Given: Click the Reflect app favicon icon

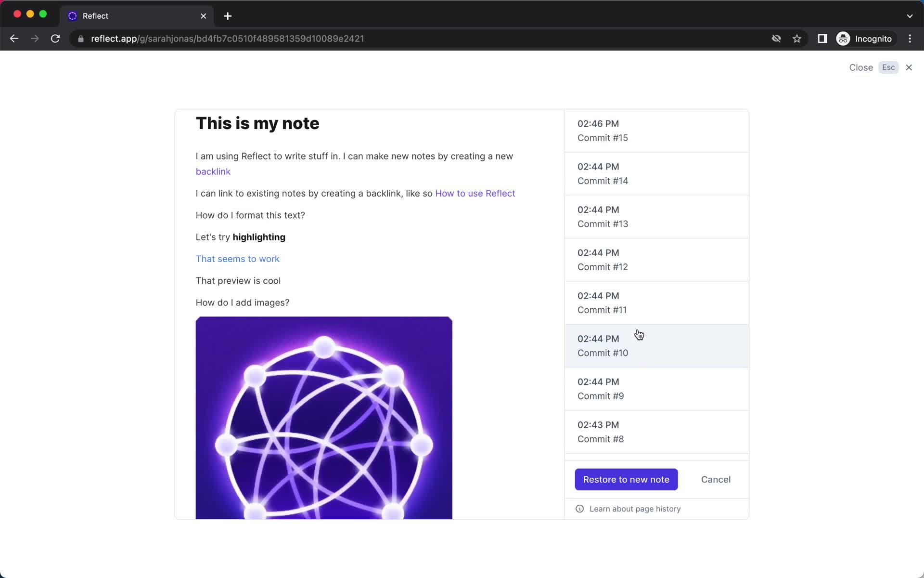Looking at the screenshot, I should coord(73,15).
